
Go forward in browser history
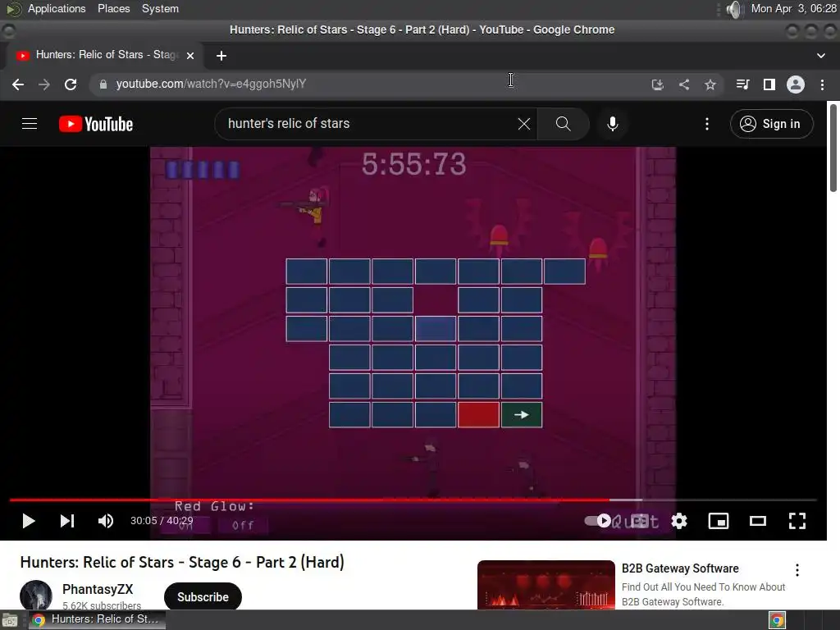44,84
